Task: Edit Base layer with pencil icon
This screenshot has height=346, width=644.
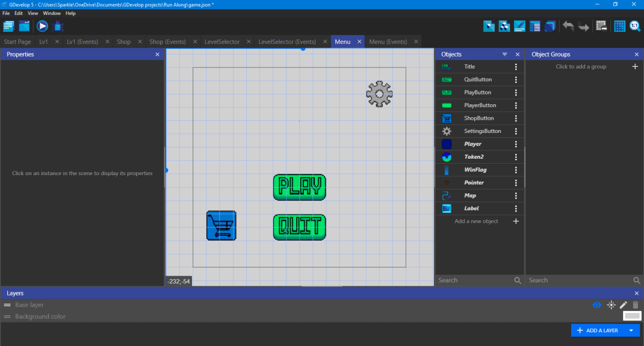Action: pyautogui.click(x=624, y=305)
